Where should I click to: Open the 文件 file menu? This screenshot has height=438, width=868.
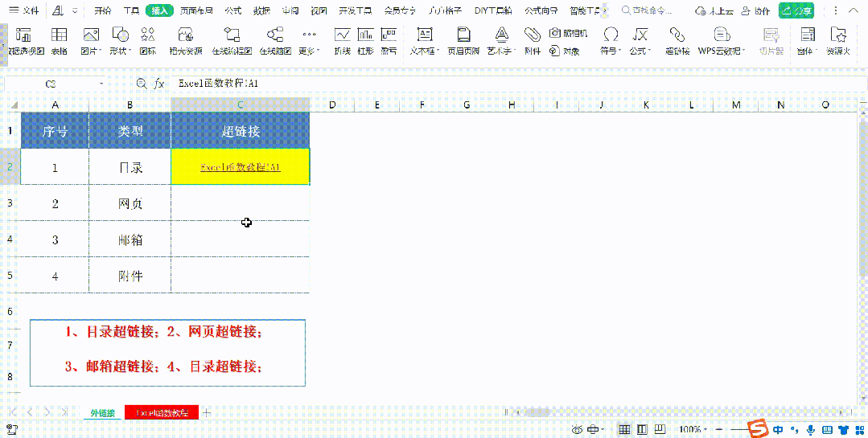click(23, 10)
